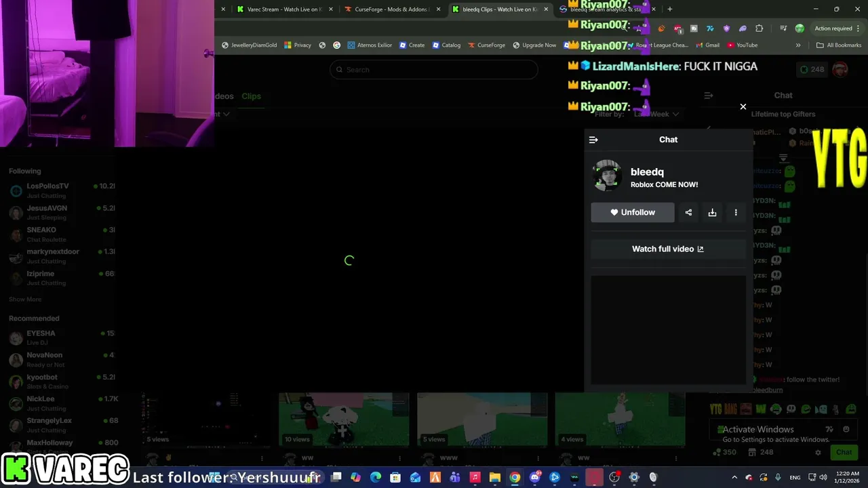Open Chrome profile avatar
868x488 pixels.
[800, 28]
